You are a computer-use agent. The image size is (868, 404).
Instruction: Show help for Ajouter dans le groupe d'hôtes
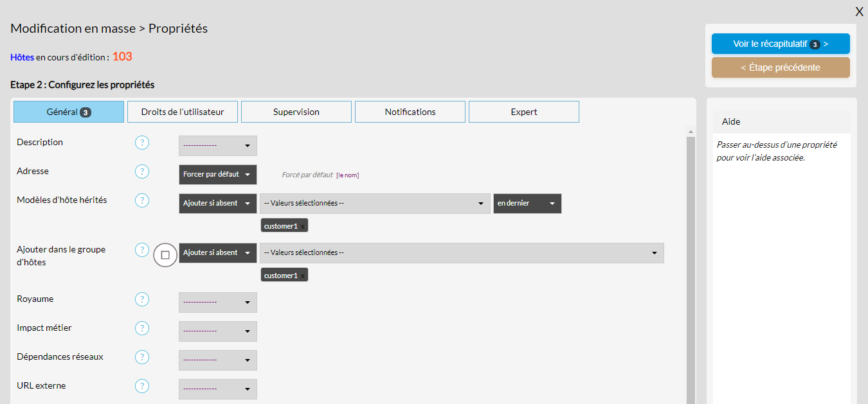tap(142, 250)
